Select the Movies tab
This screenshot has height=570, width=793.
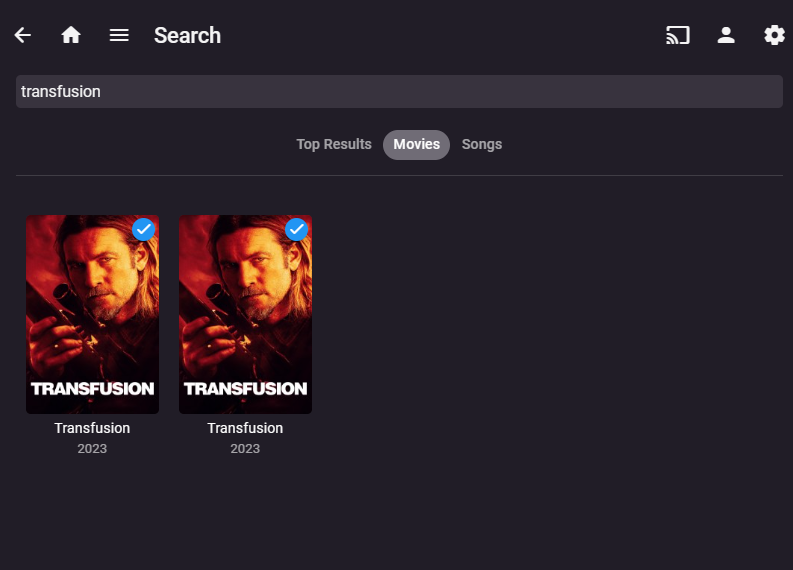point(416,145)
